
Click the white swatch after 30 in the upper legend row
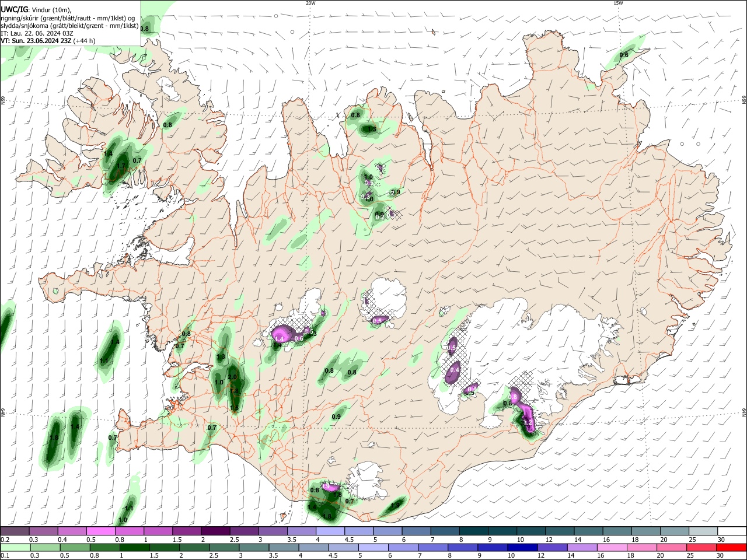coord(732,531)
